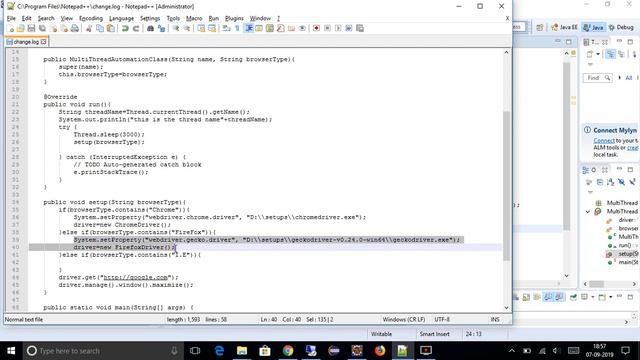Viewport: 640px width, 360px height.
Task: Open the Plugins menu
Action: click(234, 18)
